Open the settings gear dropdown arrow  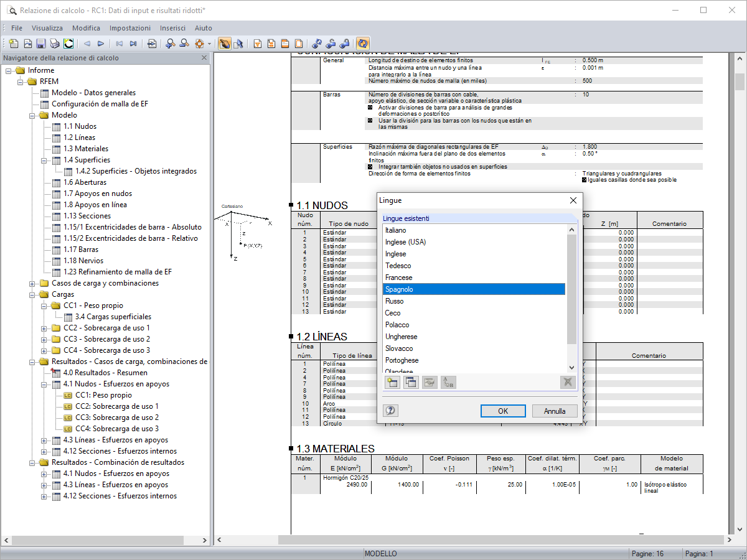click(209, 44)
